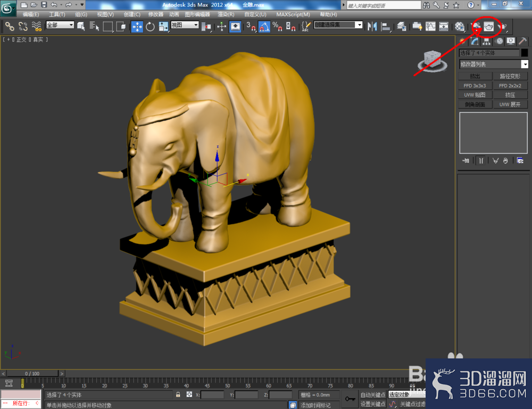Open the 编辑(E) menu
Viewport: 532px width, 409px height.
(31, 14)
